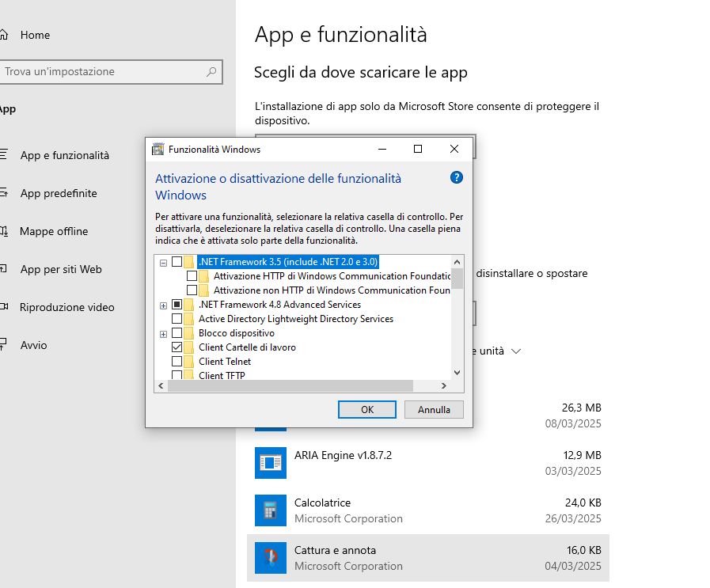
Task: Click Annulla to cancel the dialog
Action: (x=434, y=410)
